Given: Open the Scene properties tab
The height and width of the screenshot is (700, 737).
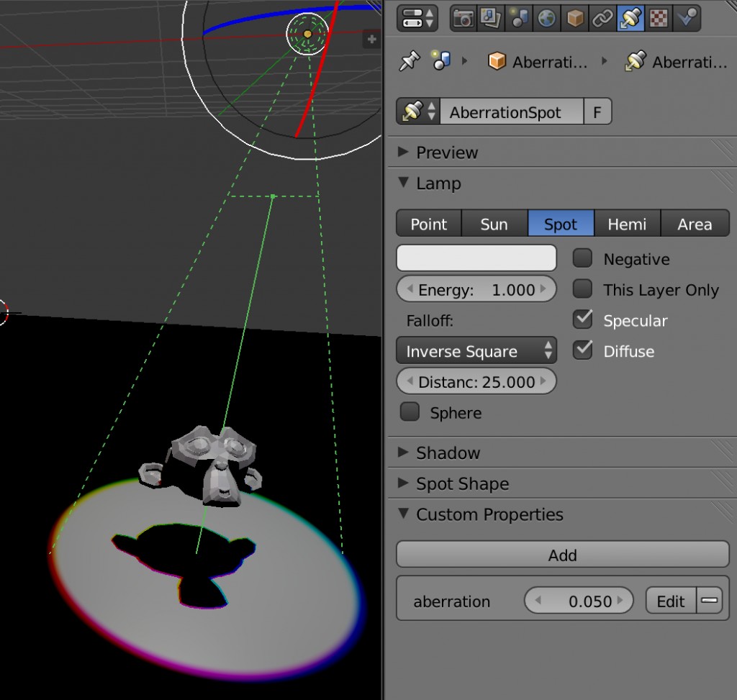Looking at the screenshot, I should point(519,19).
